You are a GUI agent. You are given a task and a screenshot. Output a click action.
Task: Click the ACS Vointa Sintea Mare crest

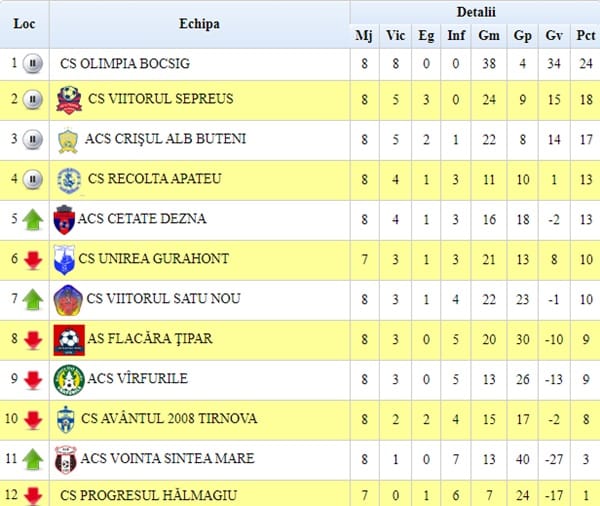click(x=65, y=460)
